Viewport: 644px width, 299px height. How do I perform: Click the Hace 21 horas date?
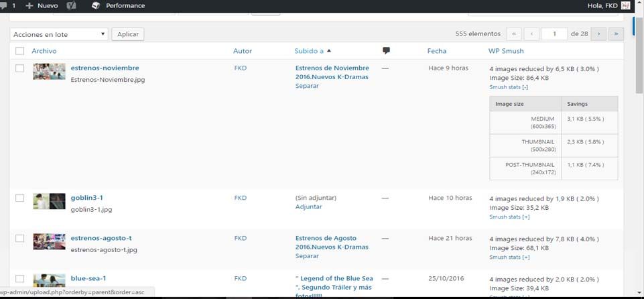[x=450, y=238]
